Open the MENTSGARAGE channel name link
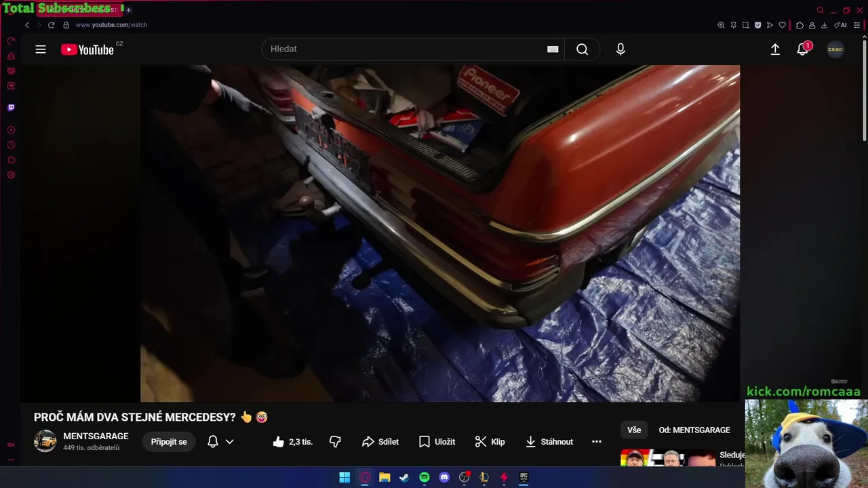The width and height of the screenshot is (868, 488). [x=96, y=436]
